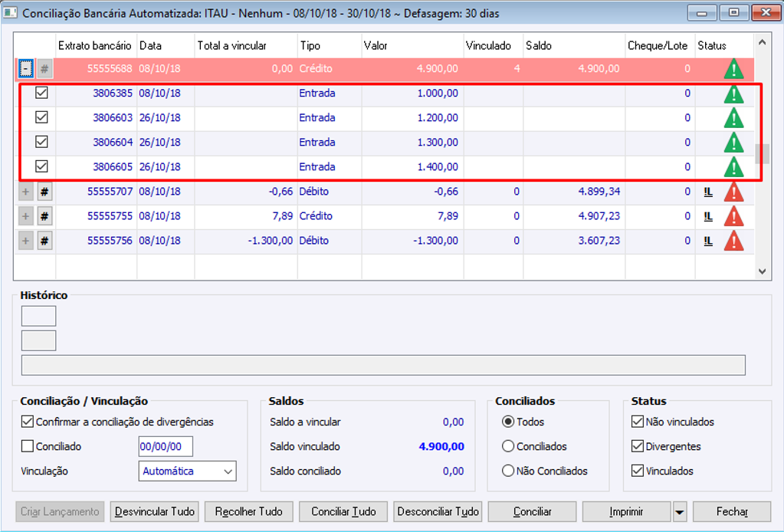The height and width of the screenshot is (532, 784).
Task: Collapse row 55555688 with minus button
Action: [26, 68]
